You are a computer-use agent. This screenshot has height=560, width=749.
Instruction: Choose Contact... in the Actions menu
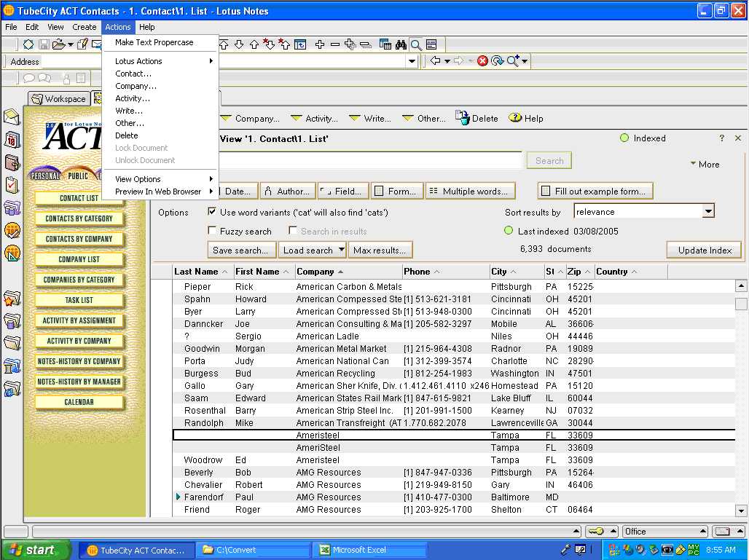(160, 74)
